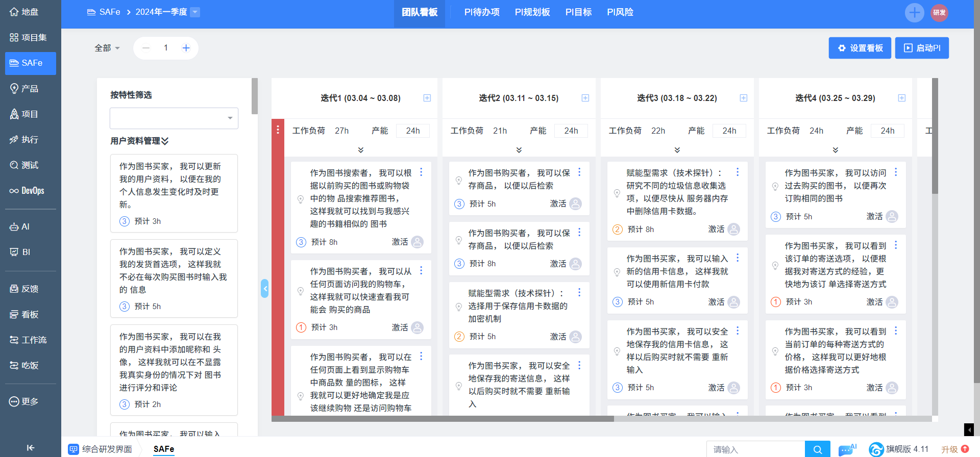Collapse the left sidebar with arrow icon

tap(30, 448)
